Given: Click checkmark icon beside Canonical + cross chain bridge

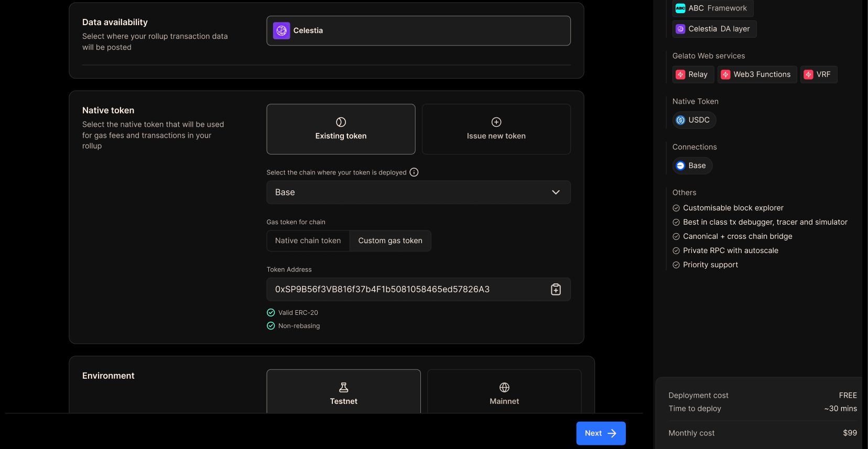Looking at the screenshot, I should click(x=676, y=236).
